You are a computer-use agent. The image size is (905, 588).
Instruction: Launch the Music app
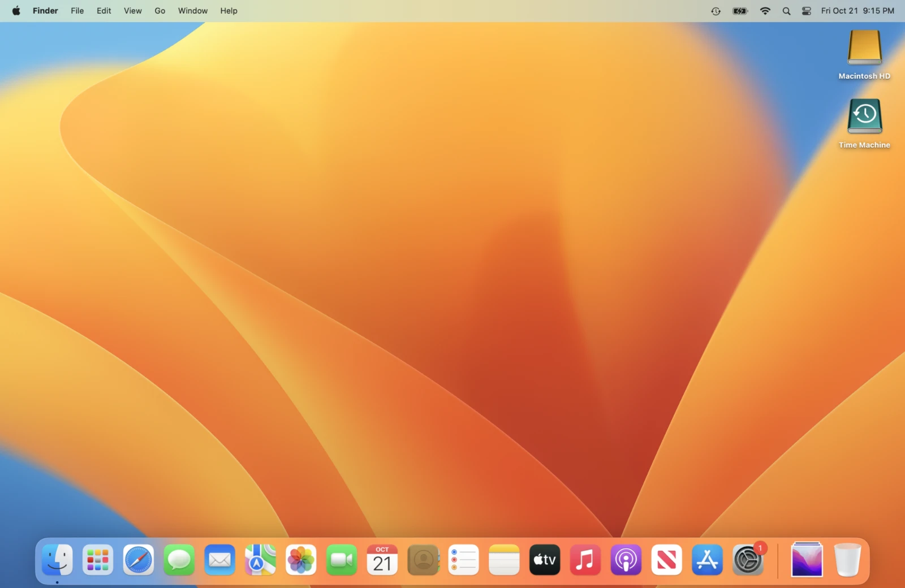(x=584, y=560)
